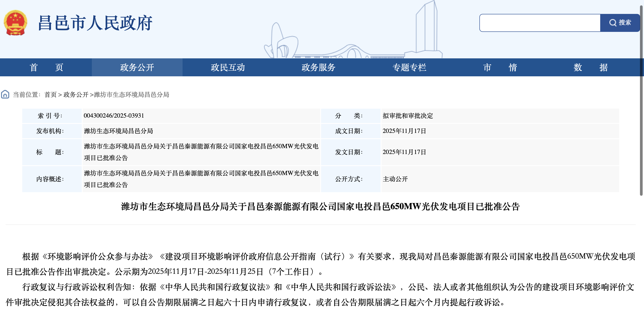Open the 数据 navigation item
Image resolution: width=644 pixels, height=312 pixels.
pyautogui.click(x=591, y=67)
